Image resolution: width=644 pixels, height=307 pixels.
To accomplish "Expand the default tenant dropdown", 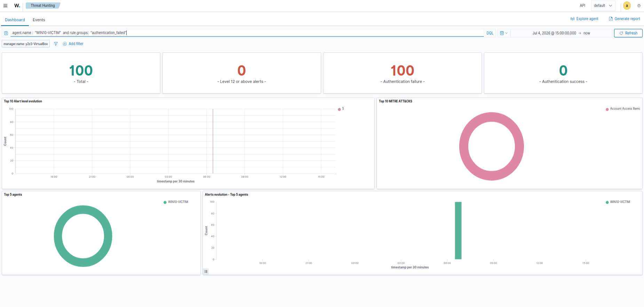I will (x=603, y=6).
